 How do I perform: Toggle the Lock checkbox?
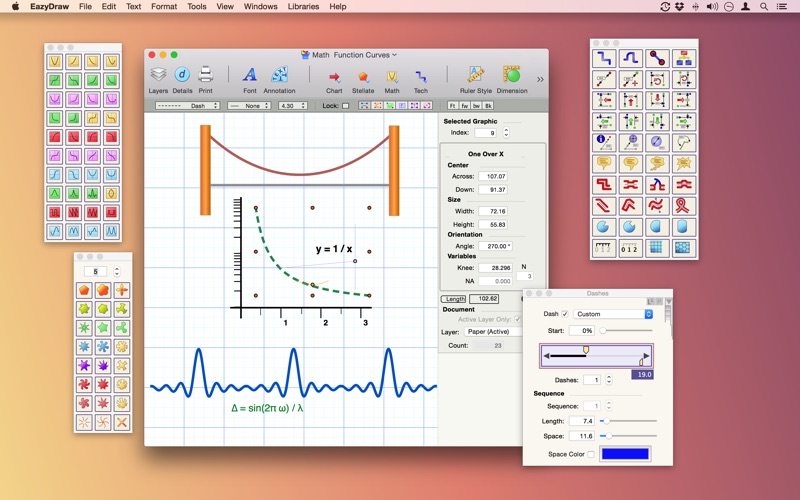(x=346, y=106)
